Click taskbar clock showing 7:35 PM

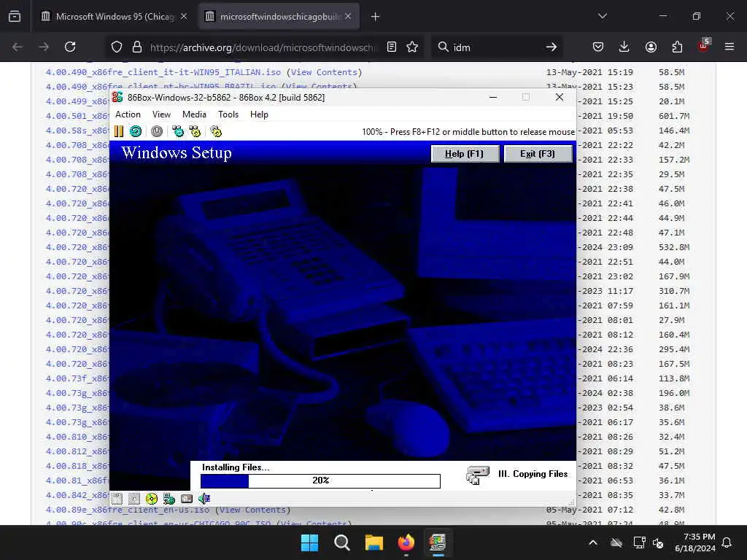[x=695, y=542]
